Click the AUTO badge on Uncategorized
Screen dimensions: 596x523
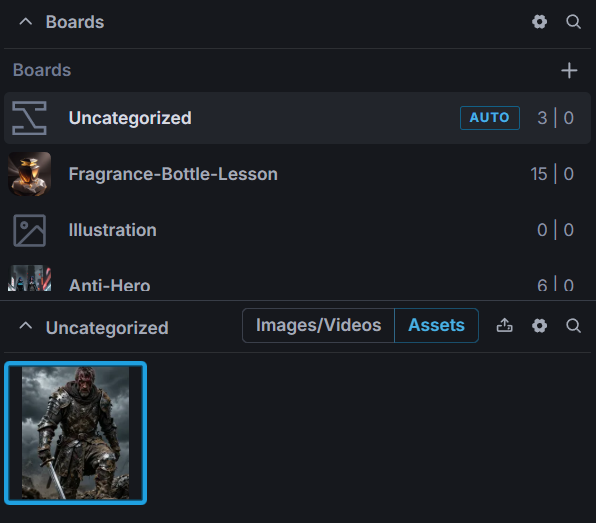pos(490,118)
